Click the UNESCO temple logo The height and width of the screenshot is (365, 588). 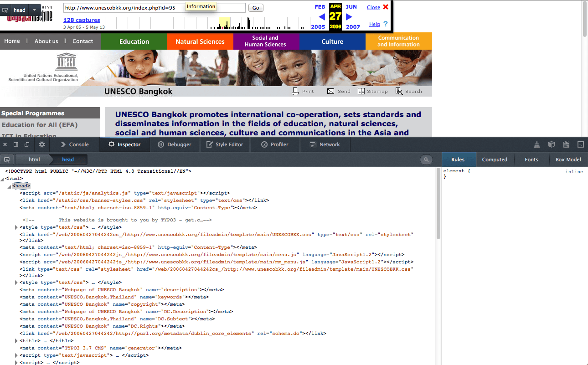tap(67, 62)
